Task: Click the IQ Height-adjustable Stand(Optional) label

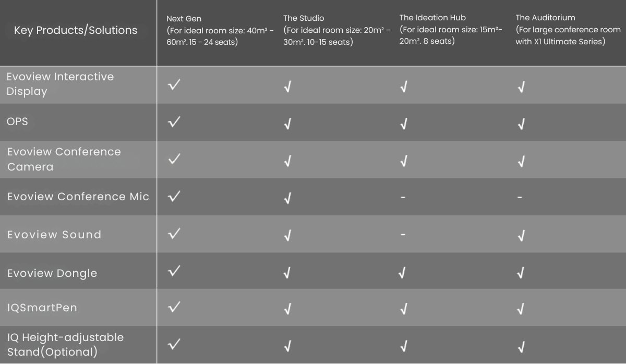Action: tap(65, 344)
